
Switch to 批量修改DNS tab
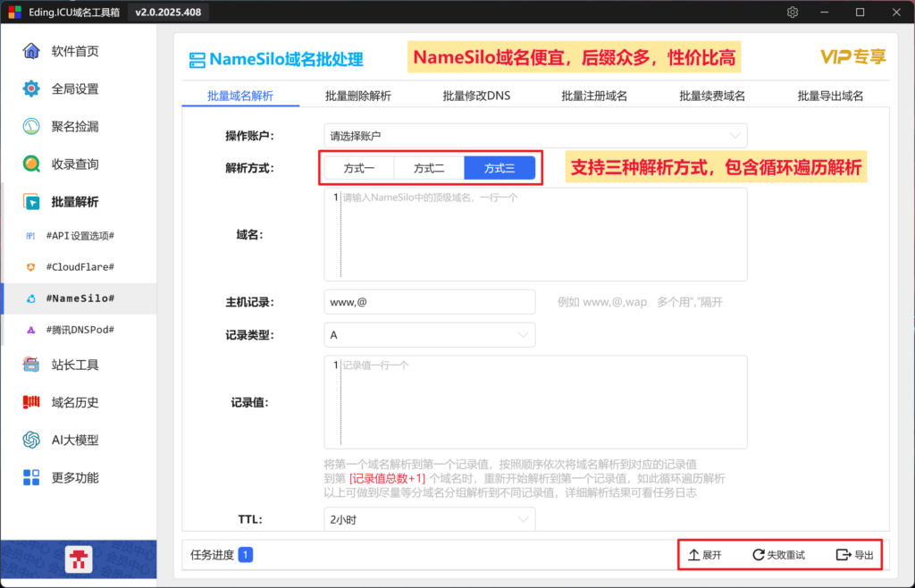click(x=476, y=96)
